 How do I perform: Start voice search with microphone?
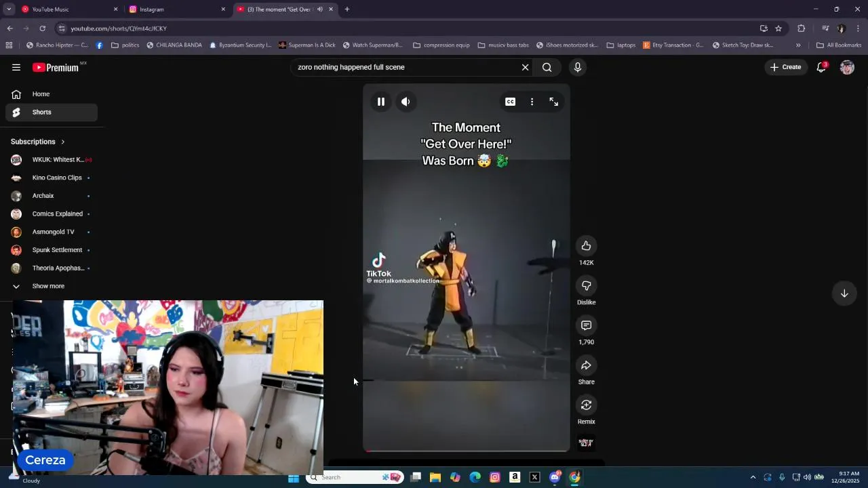[578, 67]
